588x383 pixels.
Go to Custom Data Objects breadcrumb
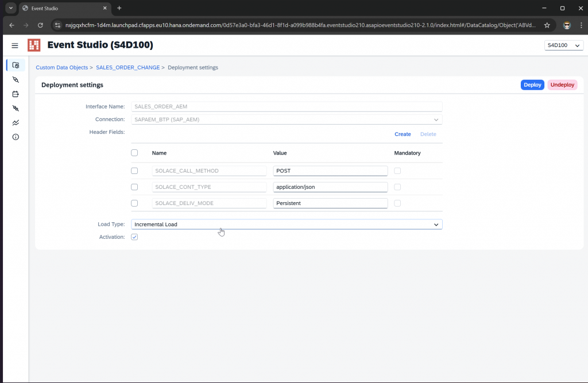click(x=62, y=68)
